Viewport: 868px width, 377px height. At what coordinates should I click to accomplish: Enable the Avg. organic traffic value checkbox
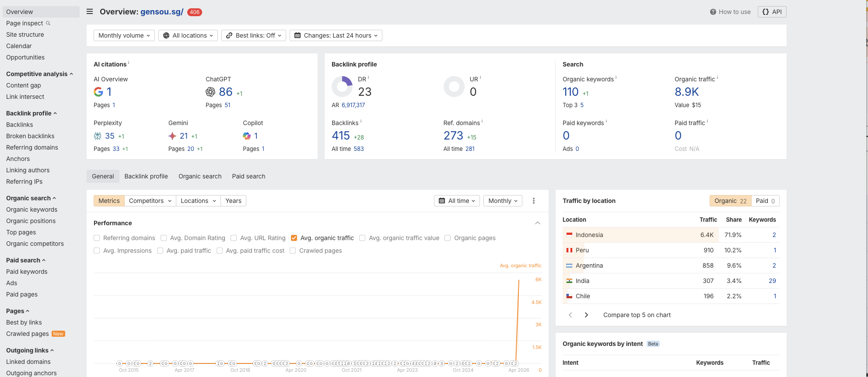pyautogui.click(x=362, y=238)
